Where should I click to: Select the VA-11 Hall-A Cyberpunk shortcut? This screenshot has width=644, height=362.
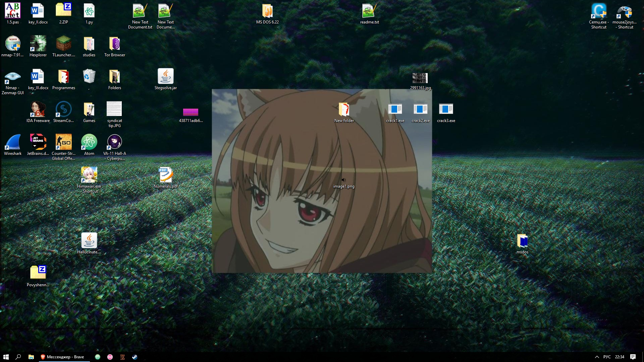click(x=114, y=142)
